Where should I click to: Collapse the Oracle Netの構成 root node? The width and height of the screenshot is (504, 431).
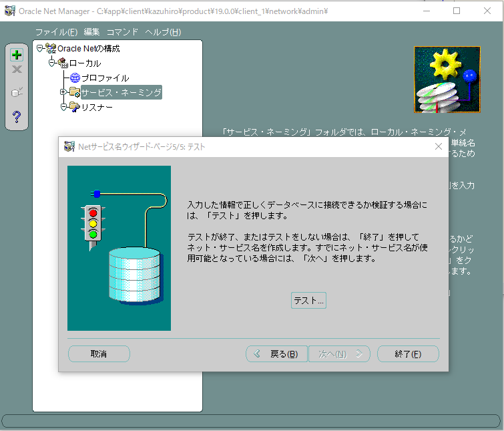click(x=40, y=48)
